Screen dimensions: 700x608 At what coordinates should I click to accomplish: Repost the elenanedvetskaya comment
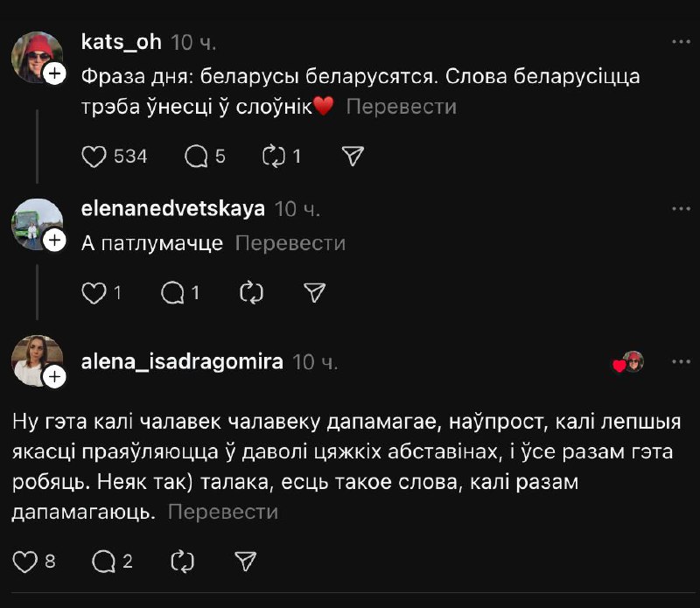coord(251,293)
